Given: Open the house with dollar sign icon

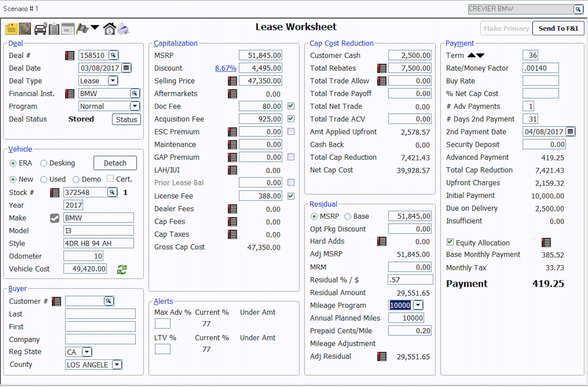Looking at the screenshot, I should tap(109, 29).
